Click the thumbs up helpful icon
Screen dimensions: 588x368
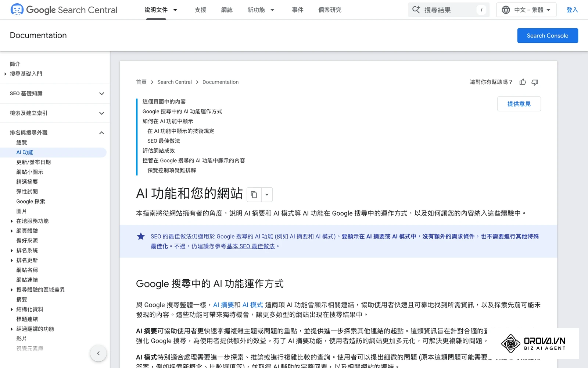(x=523, y=82)
